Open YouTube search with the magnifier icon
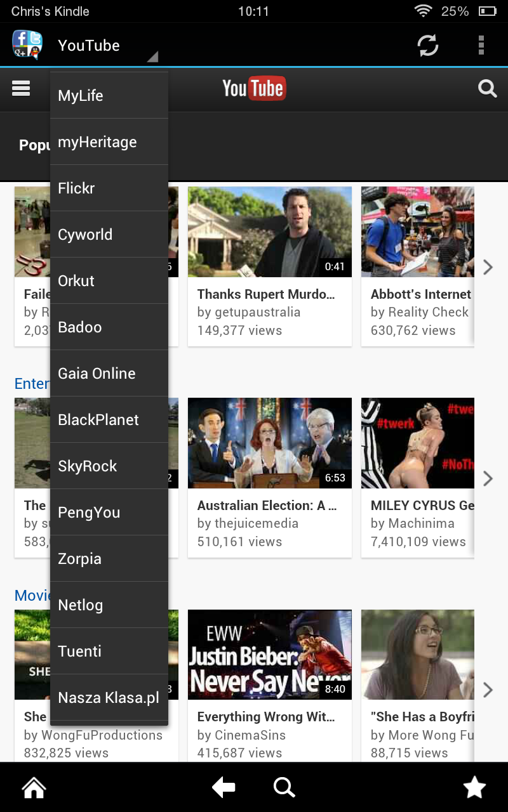508x812 pixels. (487, 88)
